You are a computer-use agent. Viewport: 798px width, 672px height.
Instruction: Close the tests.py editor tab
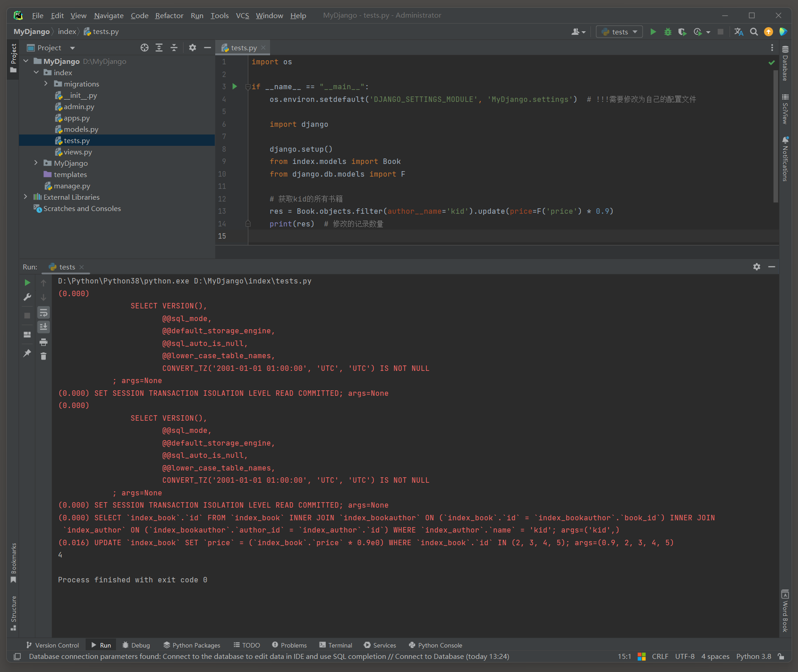tap(263, 48)
